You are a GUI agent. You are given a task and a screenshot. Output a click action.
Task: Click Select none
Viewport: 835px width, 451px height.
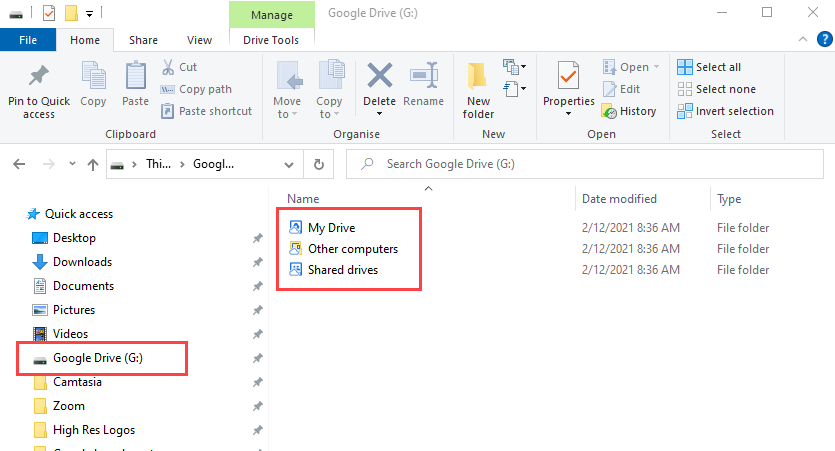[x=716, y=89]
